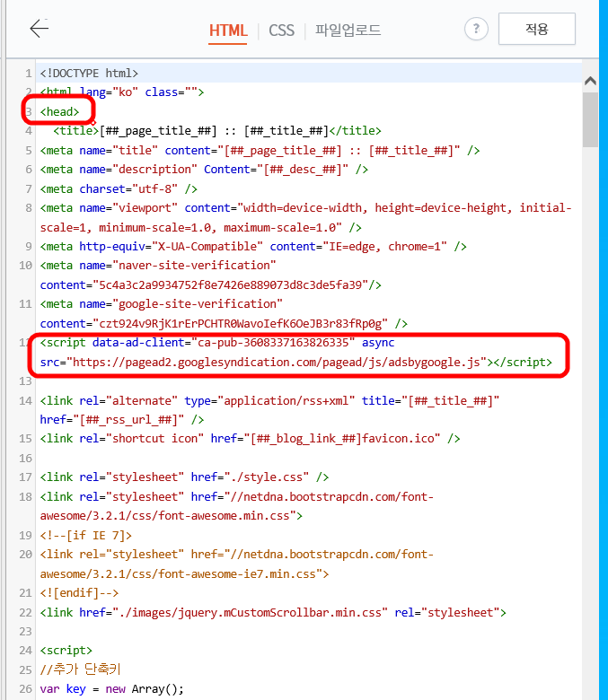Click the <!--[if IE 7]> comment line
The image size is (608, 700).
pyautogui.click(x=86, y=535)
